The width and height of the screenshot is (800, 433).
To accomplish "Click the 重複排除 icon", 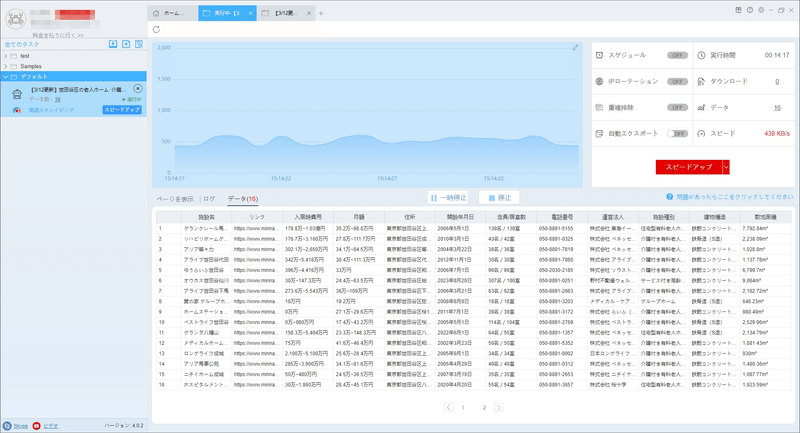I will 599,108.
